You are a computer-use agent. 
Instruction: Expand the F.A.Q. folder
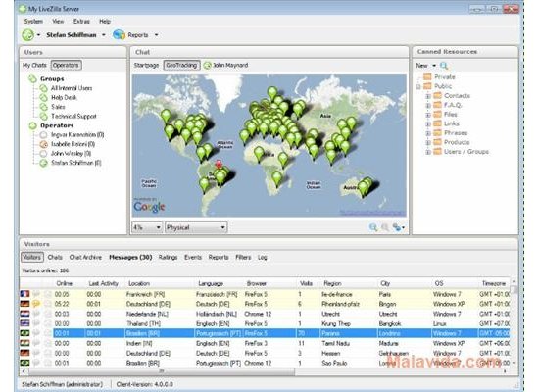428,106
